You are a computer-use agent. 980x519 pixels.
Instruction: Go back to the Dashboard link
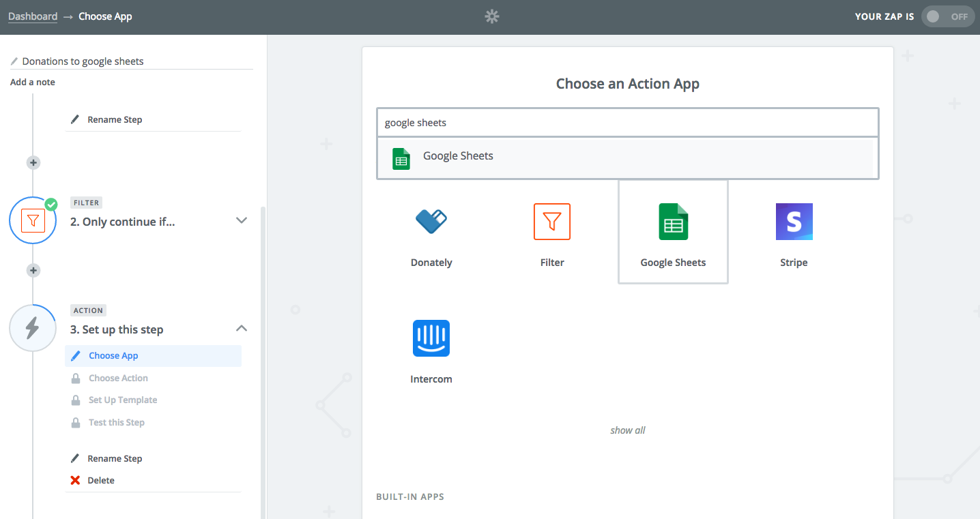pos(33,16)
